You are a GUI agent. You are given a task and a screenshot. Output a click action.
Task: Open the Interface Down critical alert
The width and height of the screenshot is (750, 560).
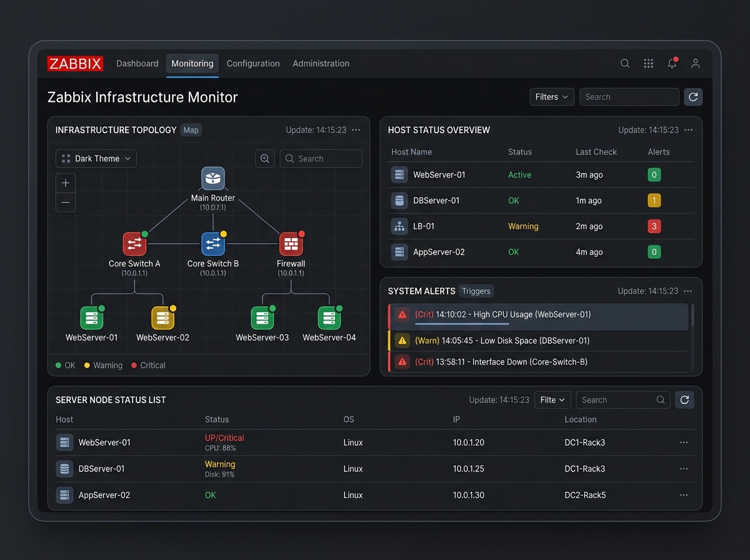click(538, 362)
